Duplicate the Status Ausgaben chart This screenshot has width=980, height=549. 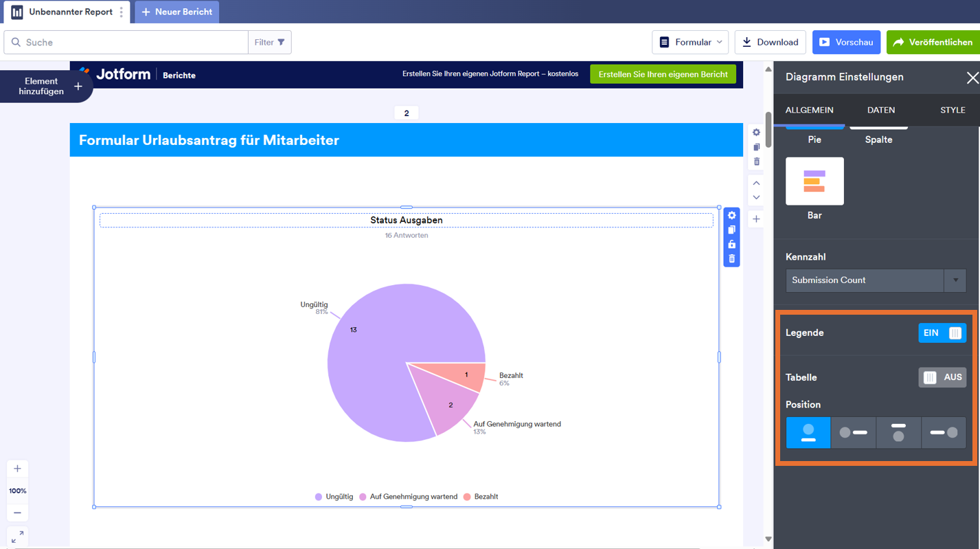point(731,230)
